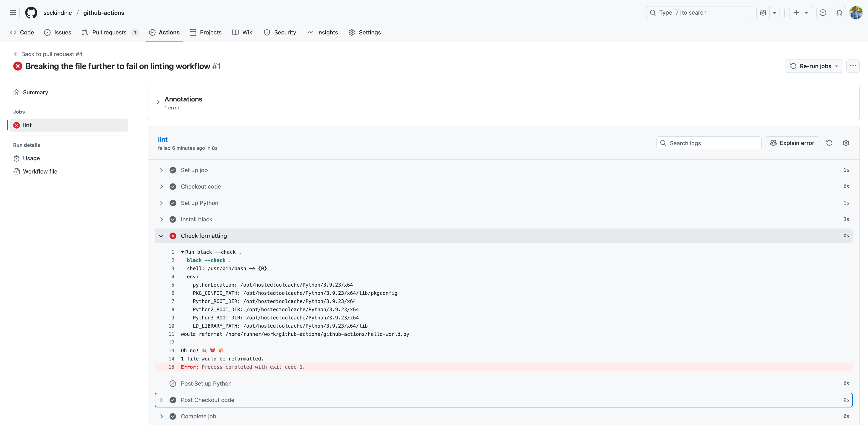The width and height of the screenshot is (868, 425).
Task: Open the hamburger navigation menu
Action: point(13,13)
